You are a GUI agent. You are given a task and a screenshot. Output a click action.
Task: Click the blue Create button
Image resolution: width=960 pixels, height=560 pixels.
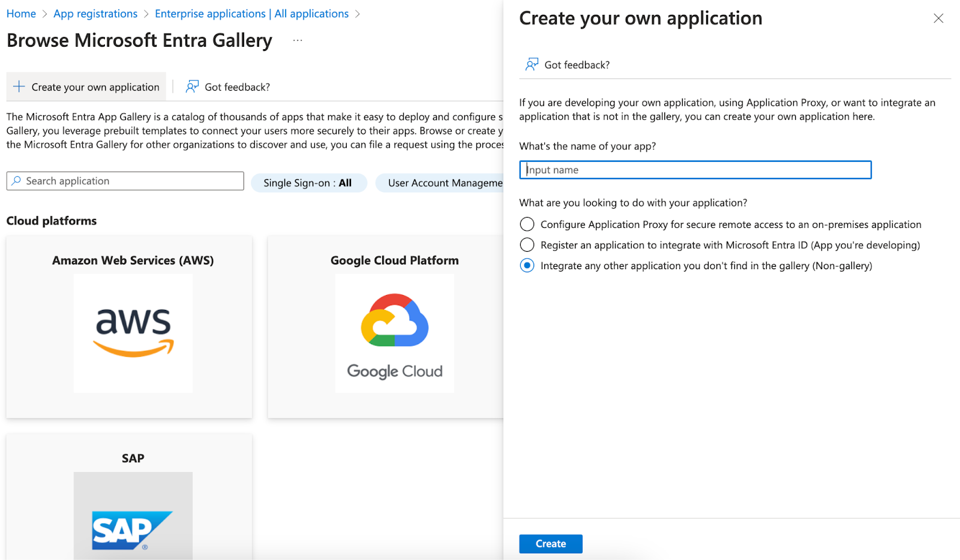pos(550,544)
